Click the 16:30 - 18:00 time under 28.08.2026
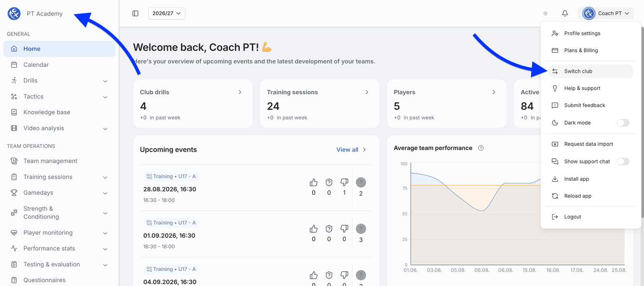Screen dimensions: 644x286 point(159,200)
